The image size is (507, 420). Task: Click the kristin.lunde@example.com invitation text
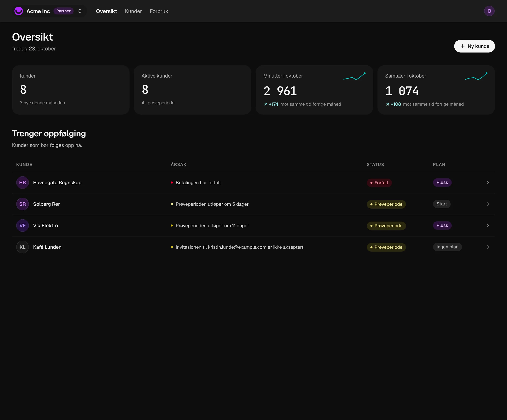pyautogui.click(x=240, y=247)
